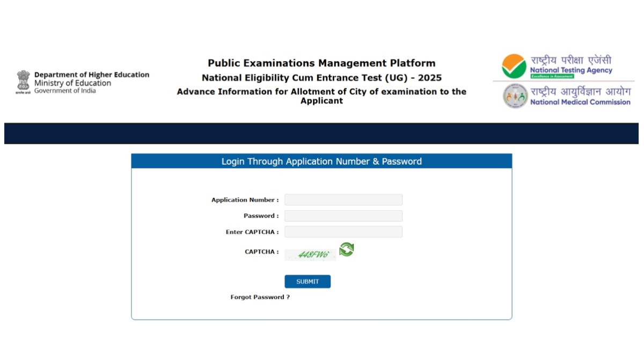Viewport: 644px width, 362px height.
Task: Click the Enter CAPTCHA label
Action: point(252,232)
